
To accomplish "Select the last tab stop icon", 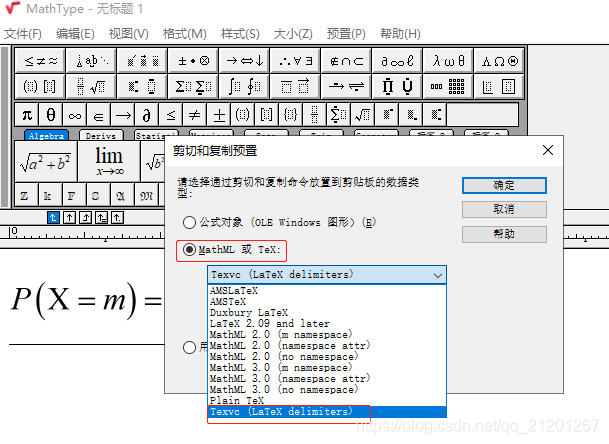I will (117, 218).
